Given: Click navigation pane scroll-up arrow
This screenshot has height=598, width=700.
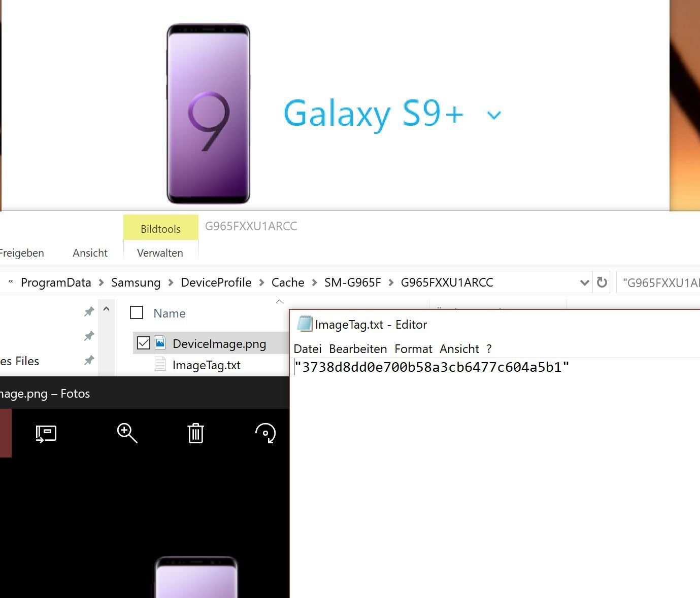Looking at the screenshot, I should [x=106, y=309].
